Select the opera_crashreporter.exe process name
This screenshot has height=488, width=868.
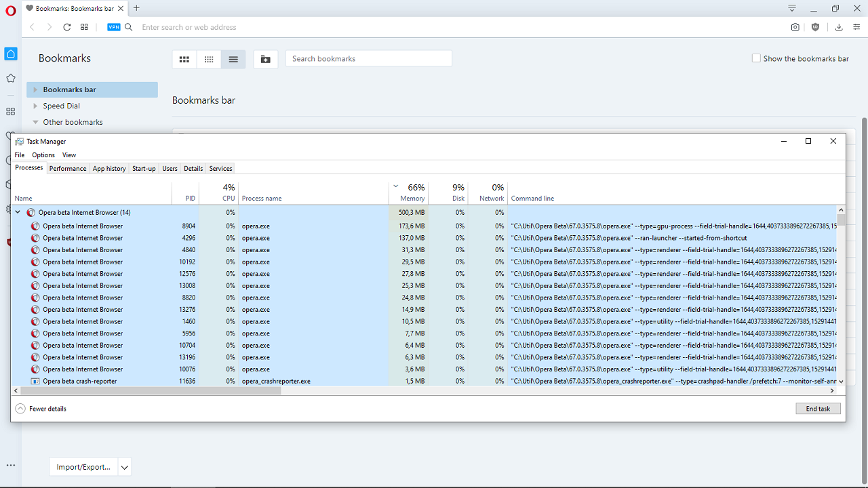coord(276,381)
